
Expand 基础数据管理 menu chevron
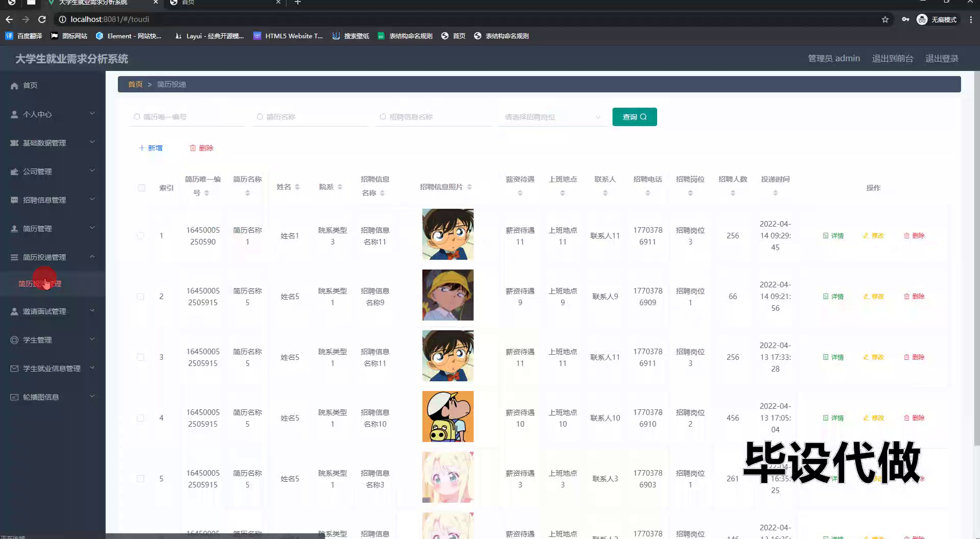92,142
